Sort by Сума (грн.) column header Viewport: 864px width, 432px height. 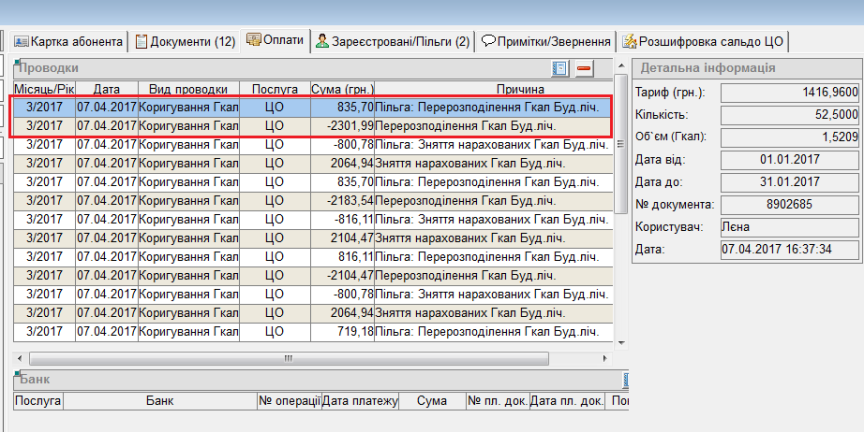coord(342,89)
